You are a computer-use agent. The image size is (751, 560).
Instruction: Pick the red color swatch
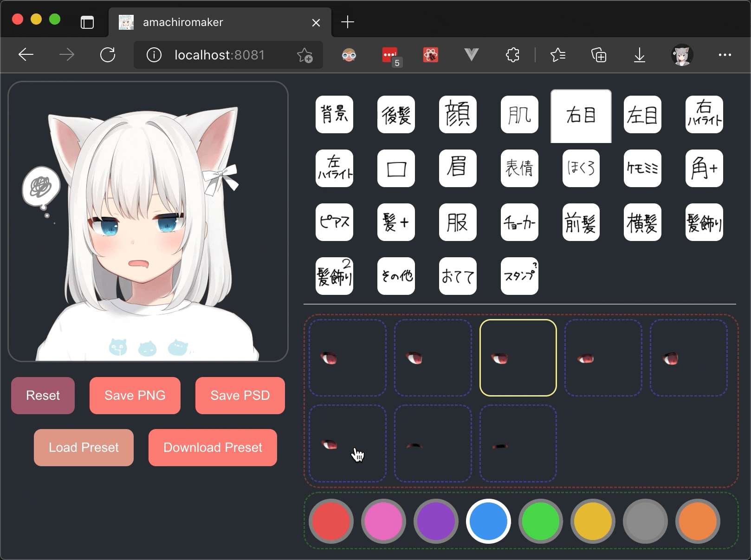tap(331, 521)
